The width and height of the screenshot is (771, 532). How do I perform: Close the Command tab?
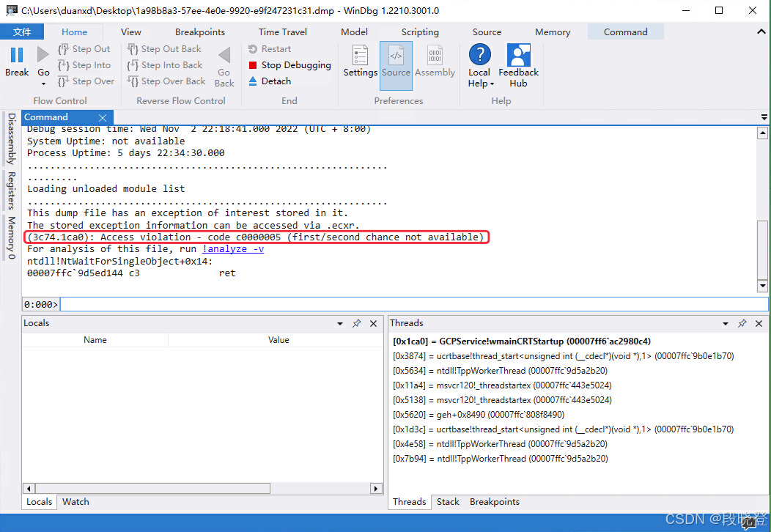pyautogui.click(x=103, y=117)
